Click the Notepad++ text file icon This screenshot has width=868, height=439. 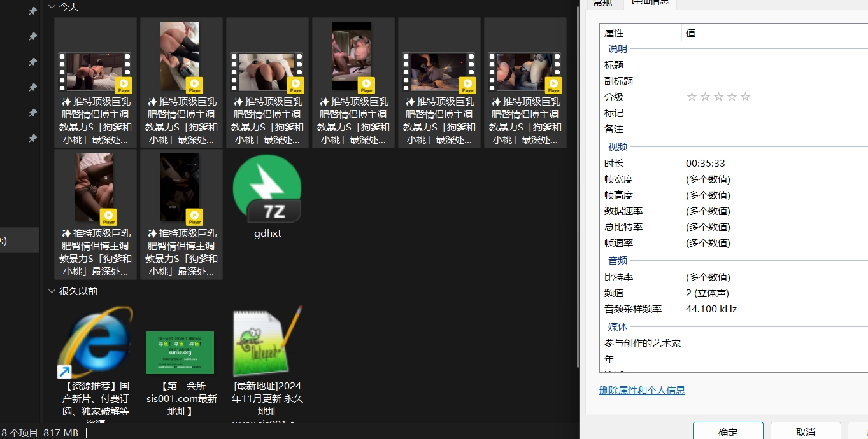point(267,343)
